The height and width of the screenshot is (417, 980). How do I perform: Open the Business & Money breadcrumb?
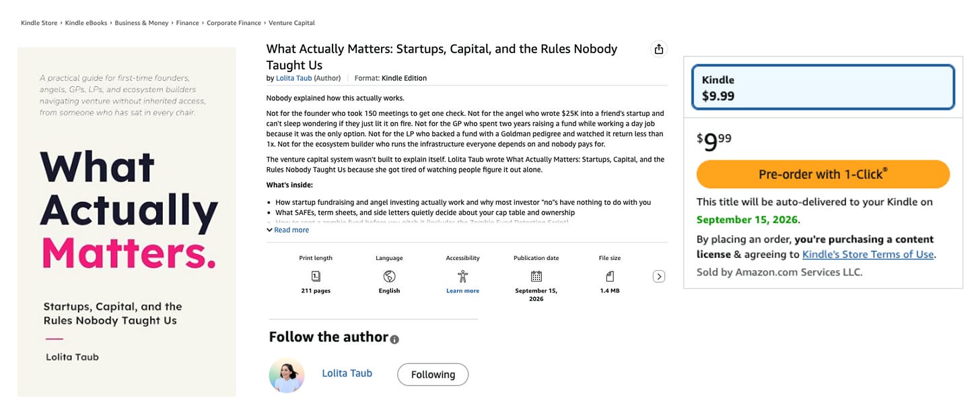(141, 23)
